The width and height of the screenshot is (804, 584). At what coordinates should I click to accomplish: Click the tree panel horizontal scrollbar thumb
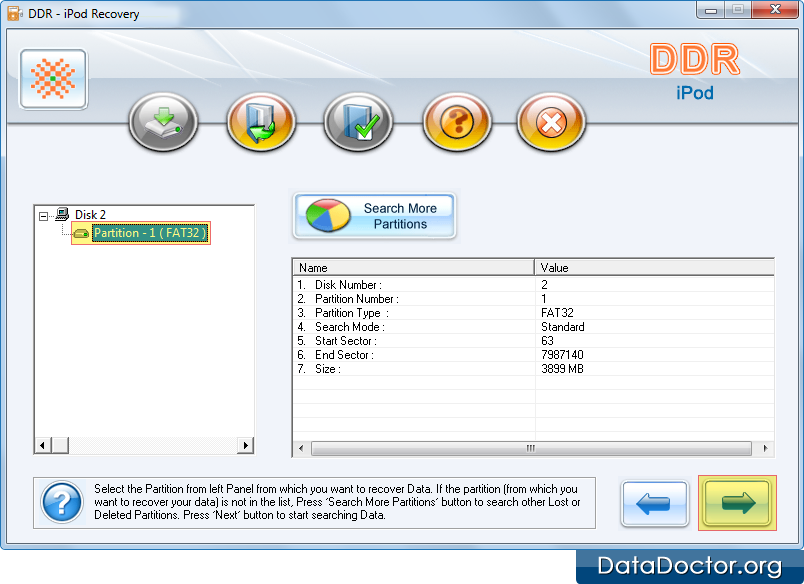60,445
